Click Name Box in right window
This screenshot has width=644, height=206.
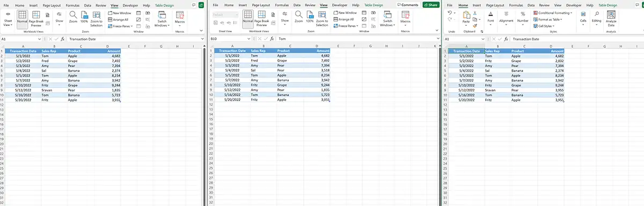coord(464,39)
